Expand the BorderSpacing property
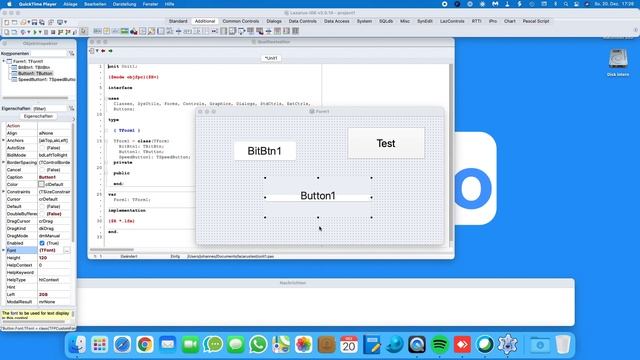Screen dimensions: 640x360 3,162
